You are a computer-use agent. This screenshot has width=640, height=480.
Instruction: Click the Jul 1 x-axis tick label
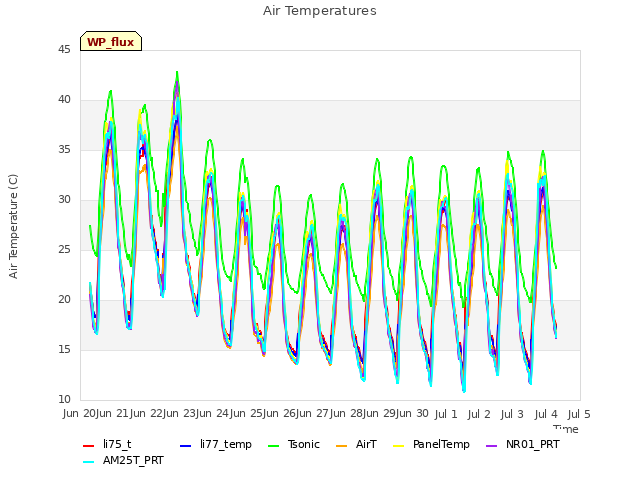446,414
